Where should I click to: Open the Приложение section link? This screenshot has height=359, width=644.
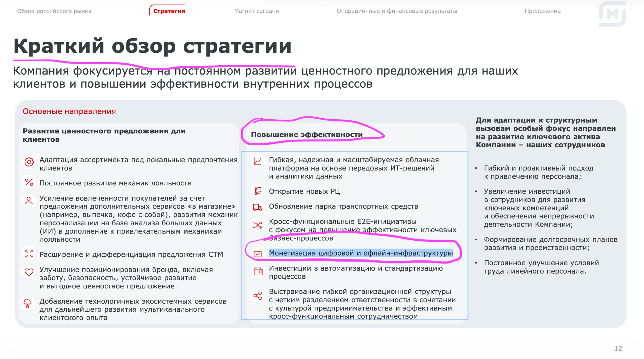pyautogui.click(x=542, y=11)
